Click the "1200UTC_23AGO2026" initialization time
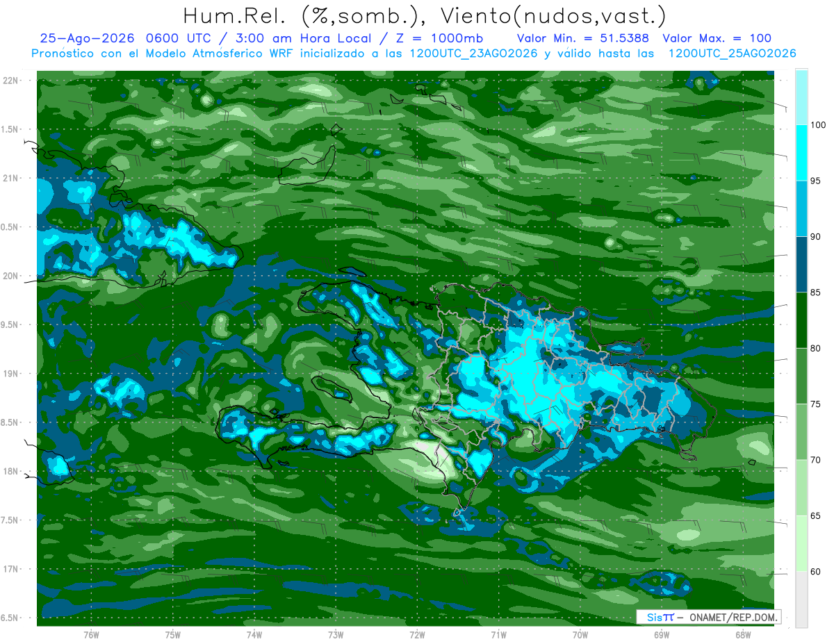The height and width of the screenshot is (644, 834). pos(475,53)
